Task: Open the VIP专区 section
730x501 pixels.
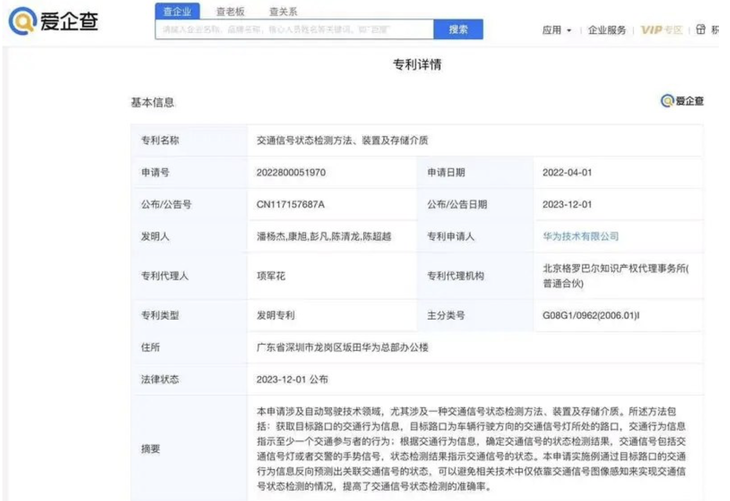Action: [660, 30]
